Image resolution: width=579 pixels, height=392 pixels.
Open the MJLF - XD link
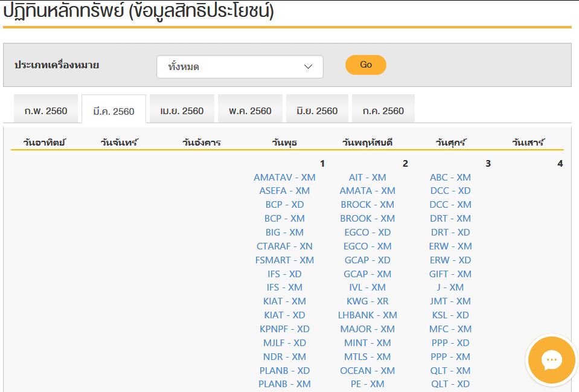[284, 343]
